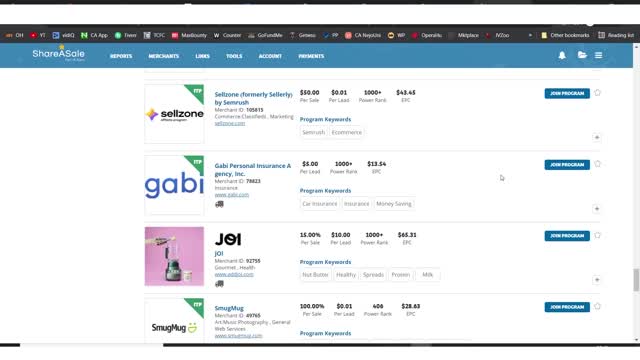
Task: Open the hamburger menu icon
Action: [598, 55]
